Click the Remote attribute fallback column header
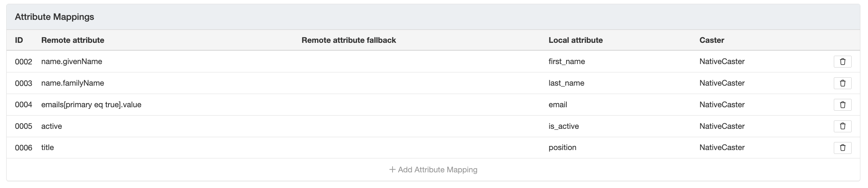868x188 pixels. pos(349,40)
